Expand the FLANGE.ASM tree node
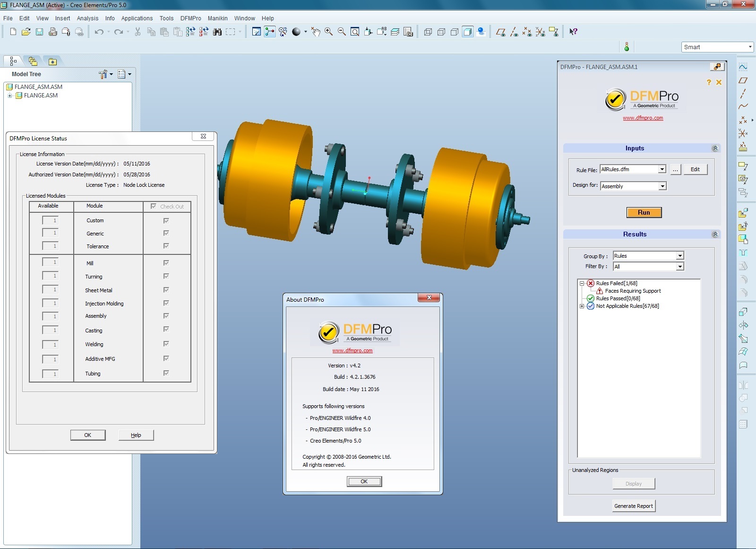This screenshot has height=549, width=756. coord(9,96)
